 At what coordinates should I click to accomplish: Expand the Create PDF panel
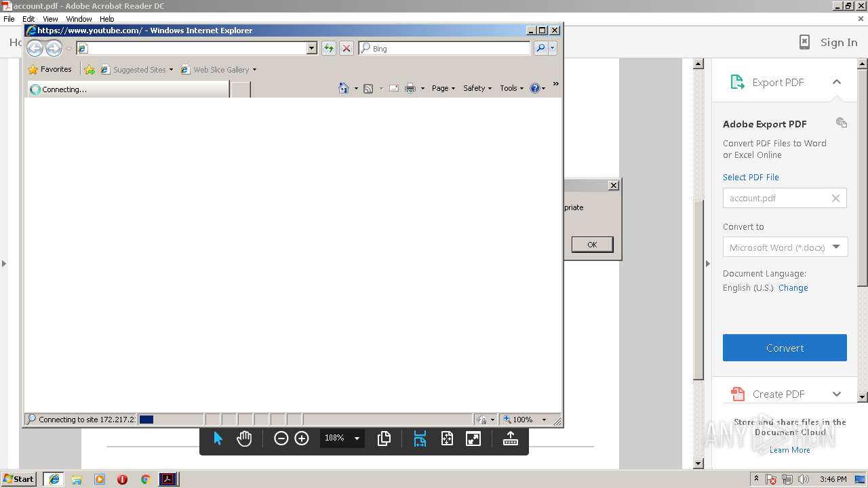click(x=837, y=394)
